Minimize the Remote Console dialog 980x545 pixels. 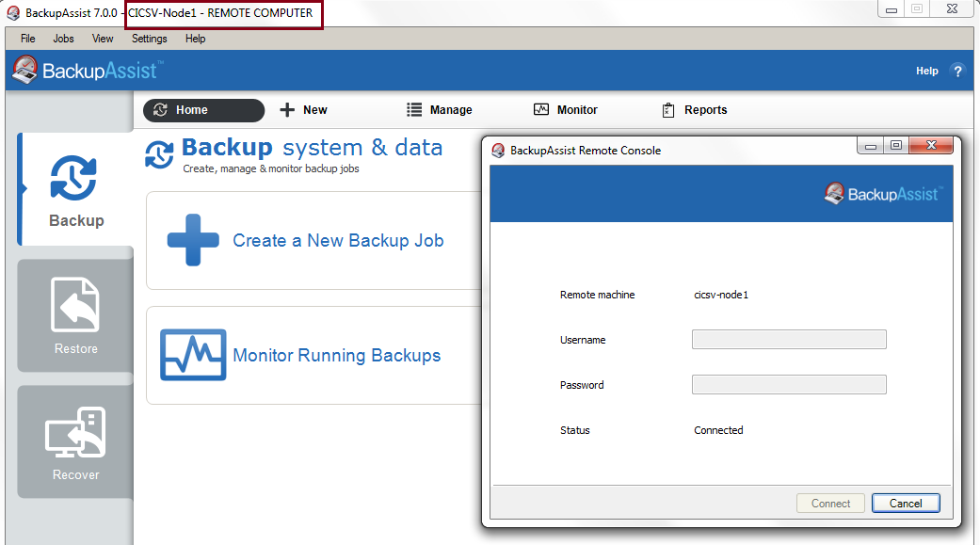tap(870, 146)
